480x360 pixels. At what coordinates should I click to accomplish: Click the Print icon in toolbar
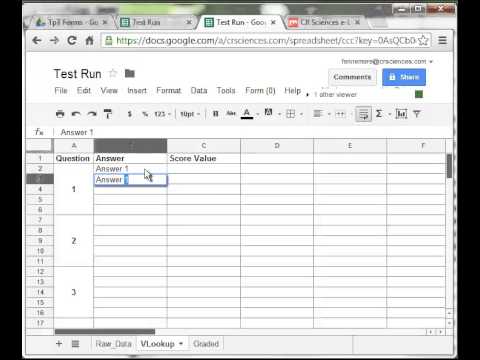tap(60, 114)
